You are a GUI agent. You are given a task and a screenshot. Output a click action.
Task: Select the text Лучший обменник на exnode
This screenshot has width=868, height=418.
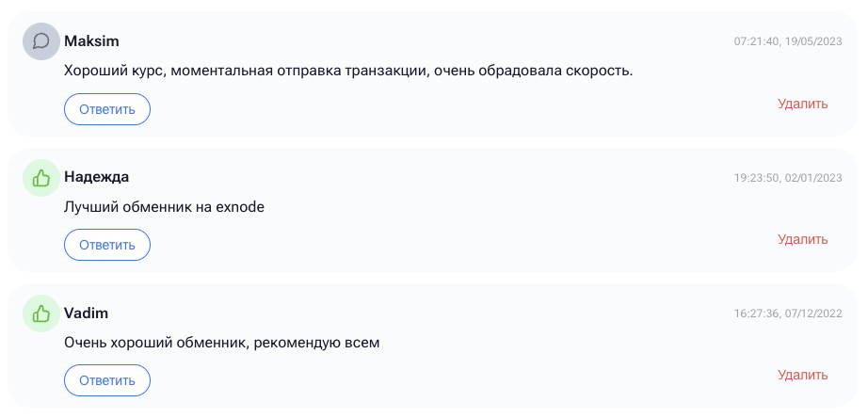click(x=165, y=207)
